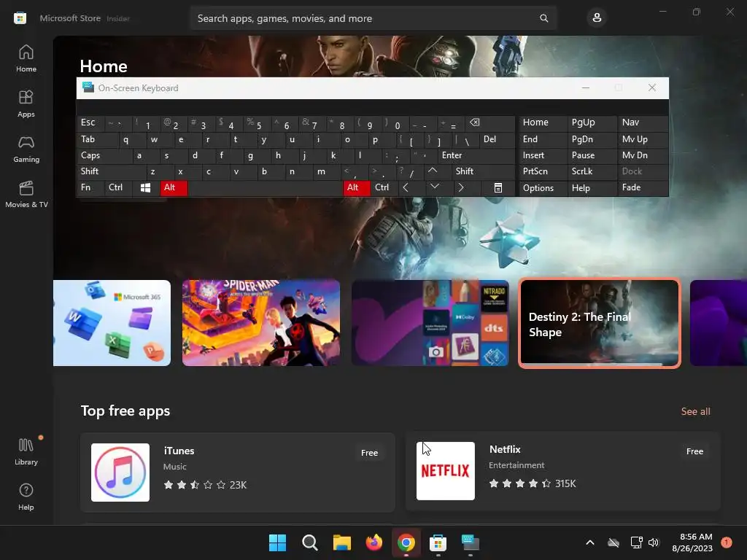The height and width of the screenshot is (560, 747).
Task: Open the user account profile icon
Action: tap(597, 18)
